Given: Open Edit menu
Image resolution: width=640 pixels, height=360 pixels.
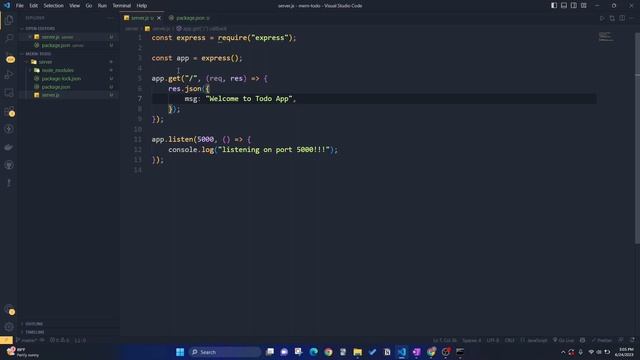Looking at the screenshot, I should (x=33, y=6).
